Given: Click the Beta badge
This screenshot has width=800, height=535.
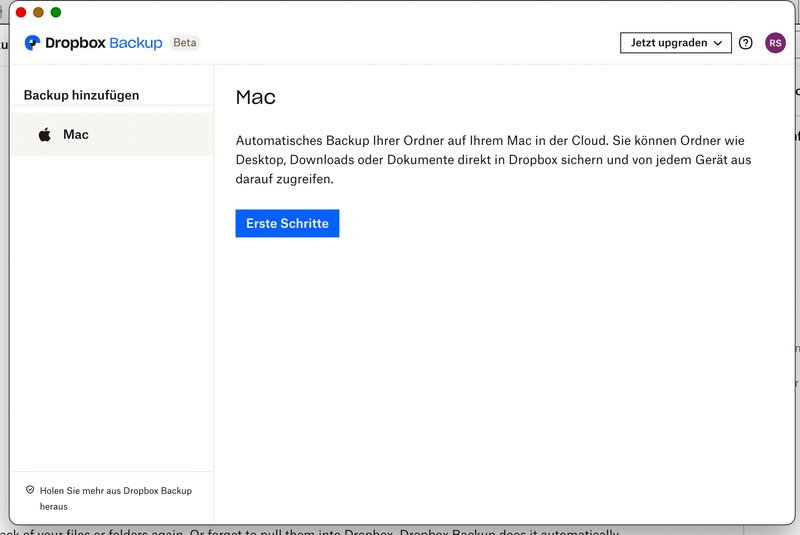Looking at the screenshot, I should click(184, 43).
